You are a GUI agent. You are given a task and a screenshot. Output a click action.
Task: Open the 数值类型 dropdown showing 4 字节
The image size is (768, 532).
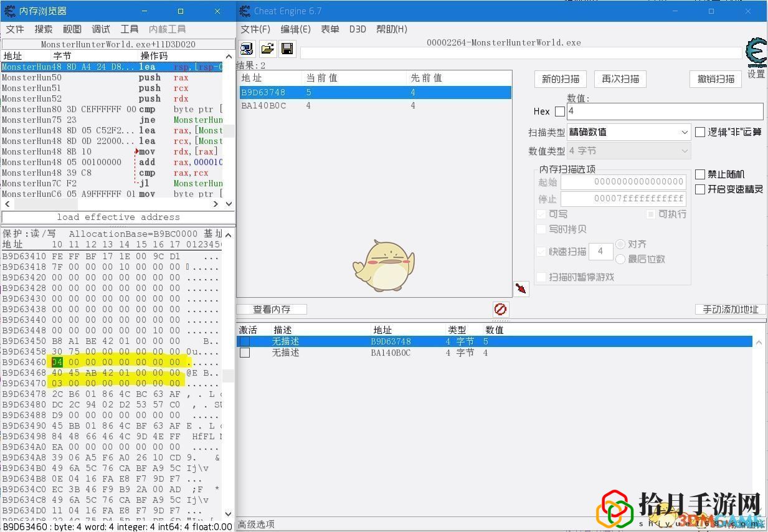click(x=628, y=151)
